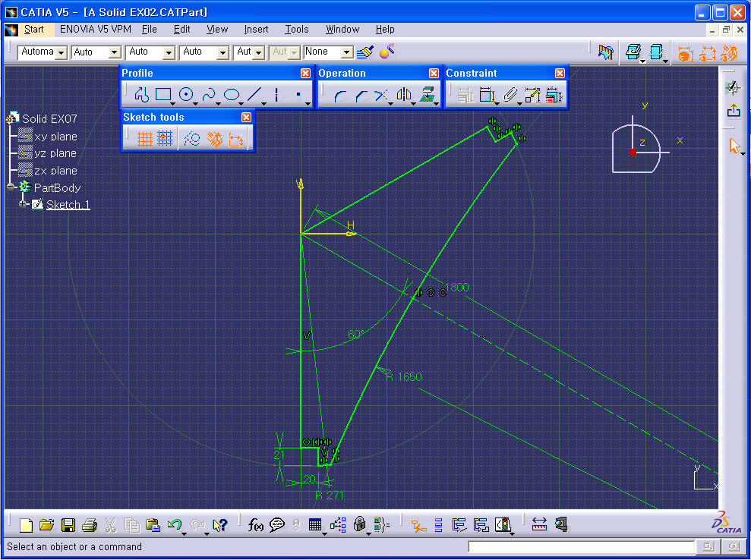The width and height of the screenshot is (751, 560).
Task: Open the Formula f(x) tool
Action: tap(256, 524)
